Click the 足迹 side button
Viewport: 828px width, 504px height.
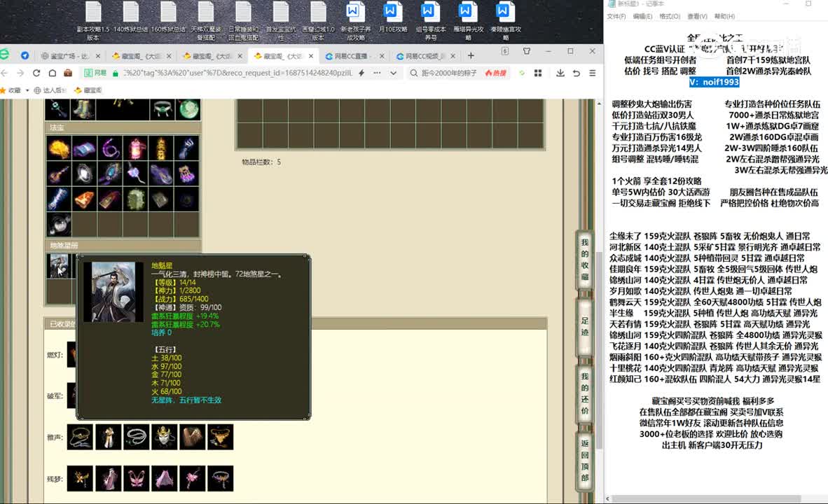tap(584, 326)
